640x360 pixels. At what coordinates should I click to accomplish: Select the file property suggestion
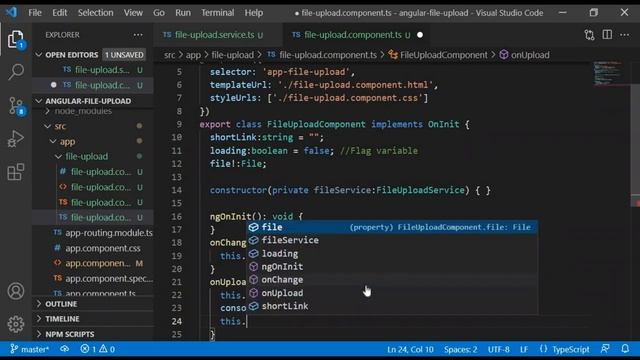click(391, 227)
